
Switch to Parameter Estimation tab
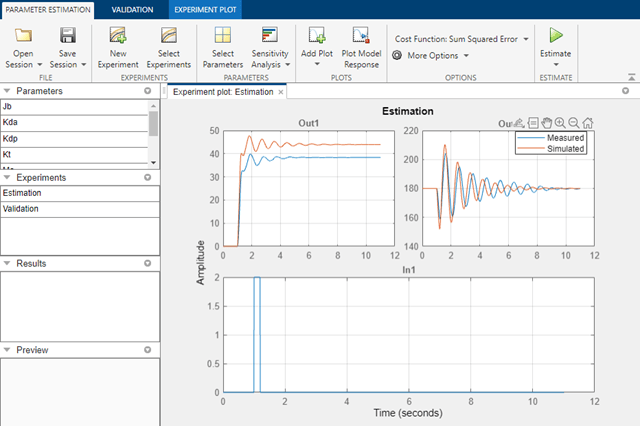click(x=48, y=10)
